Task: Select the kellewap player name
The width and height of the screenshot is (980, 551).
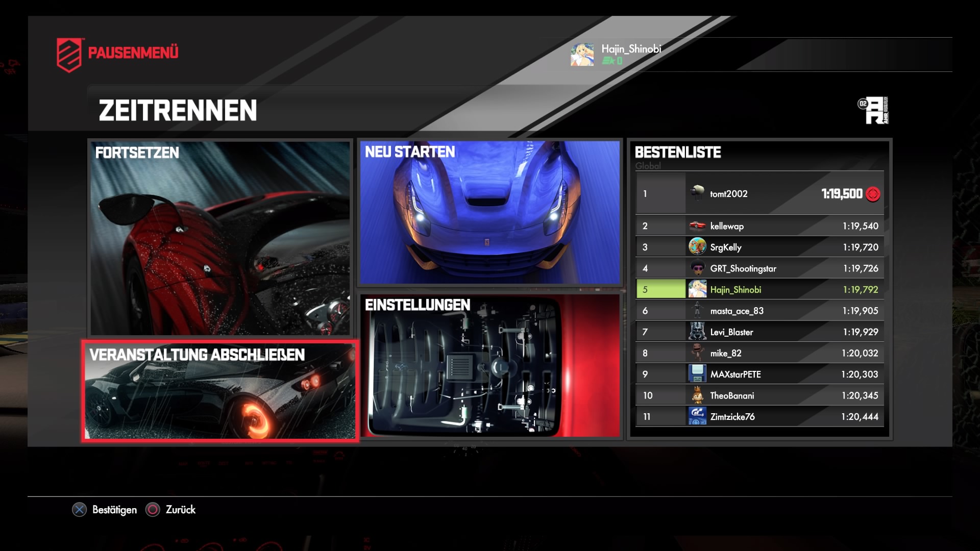Action: point(727,226)
